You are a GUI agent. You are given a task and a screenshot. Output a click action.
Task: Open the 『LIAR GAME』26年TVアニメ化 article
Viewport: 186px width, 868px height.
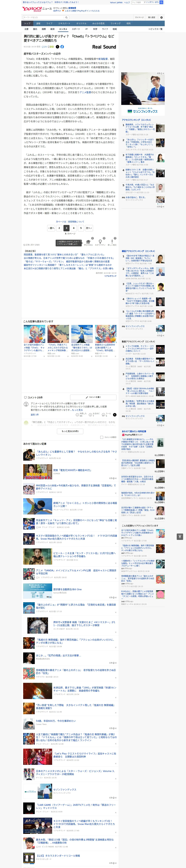76,806
